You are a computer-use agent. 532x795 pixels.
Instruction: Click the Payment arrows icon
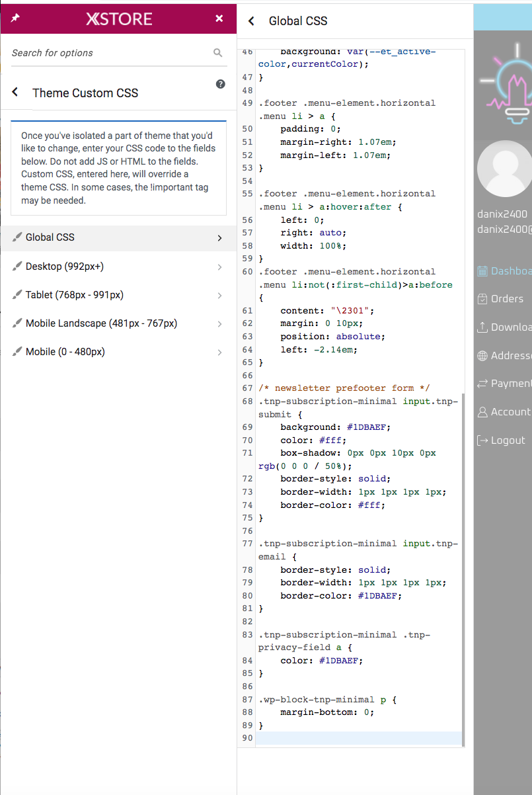(482, 384)
